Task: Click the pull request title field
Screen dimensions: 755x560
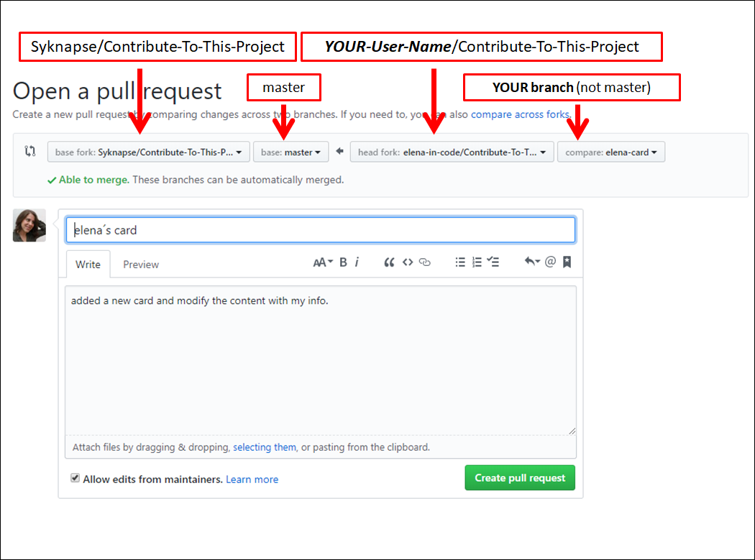Action: 320,229
